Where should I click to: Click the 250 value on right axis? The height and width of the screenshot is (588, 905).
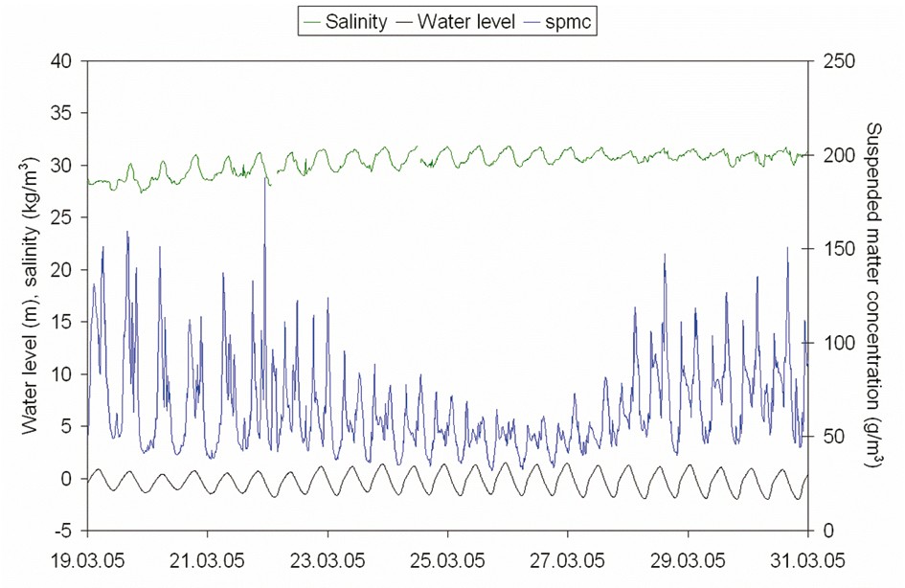click(829, 61)
